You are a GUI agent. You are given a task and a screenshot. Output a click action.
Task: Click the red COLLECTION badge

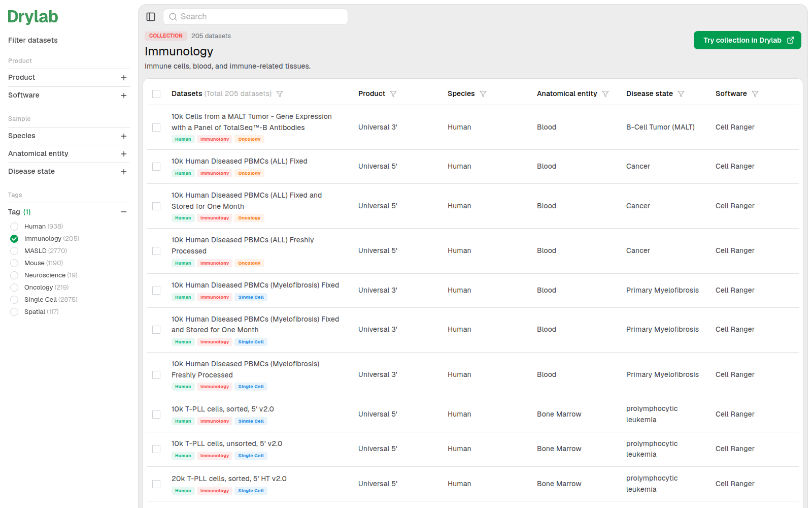(166, 36)
